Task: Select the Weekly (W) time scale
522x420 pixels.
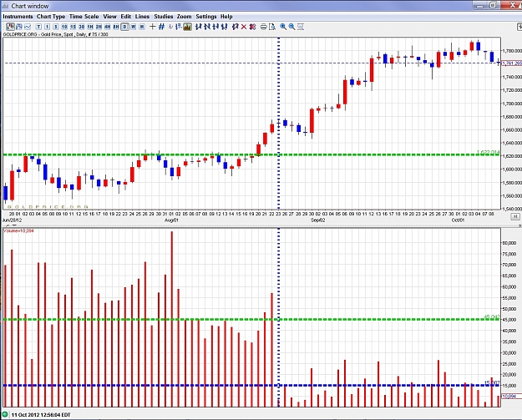Action: (x=133, y=27)
